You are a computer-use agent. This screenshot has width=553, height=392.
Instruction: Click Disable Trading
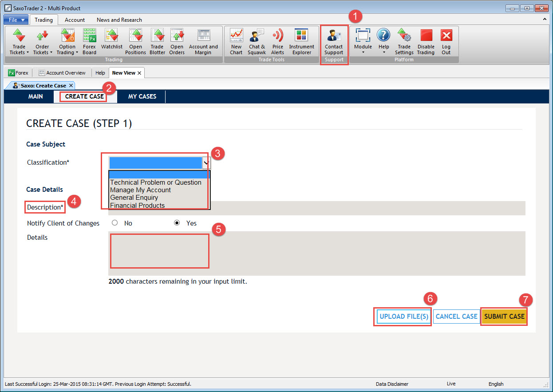click(426, 42)
